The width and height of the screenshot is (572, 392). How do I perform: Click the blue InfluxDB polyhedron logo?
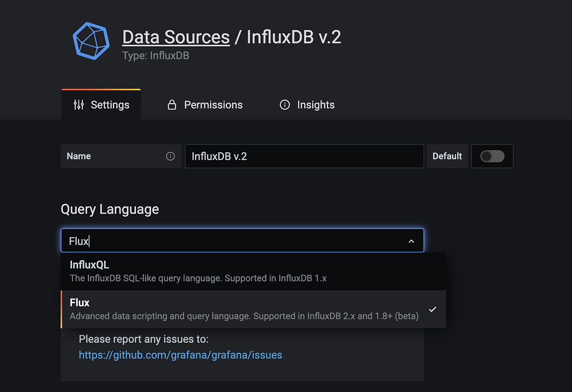[91, 41]
